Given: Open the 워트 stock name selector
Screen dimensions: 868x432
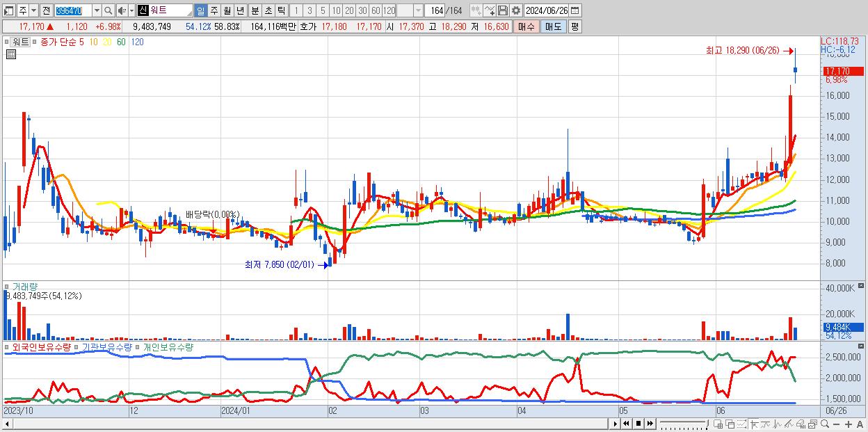Looking at the screenshot, I should (x=166, y=10).
